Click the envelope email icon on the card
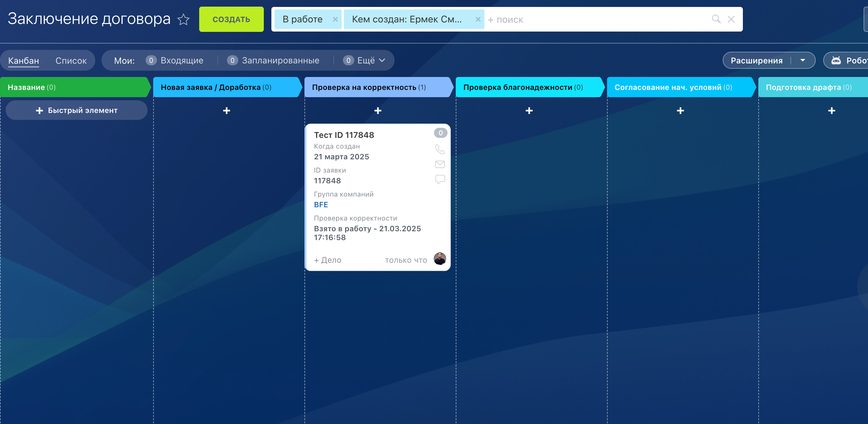The image size is (868, 424). [x=440, y=164]
